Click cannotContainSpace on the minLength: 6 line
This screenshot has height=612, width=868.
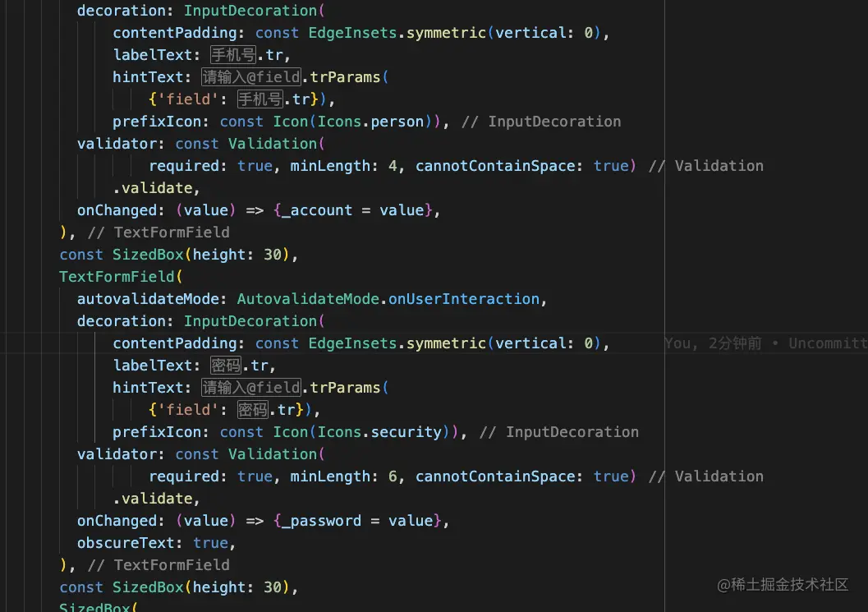click(495, 476)
